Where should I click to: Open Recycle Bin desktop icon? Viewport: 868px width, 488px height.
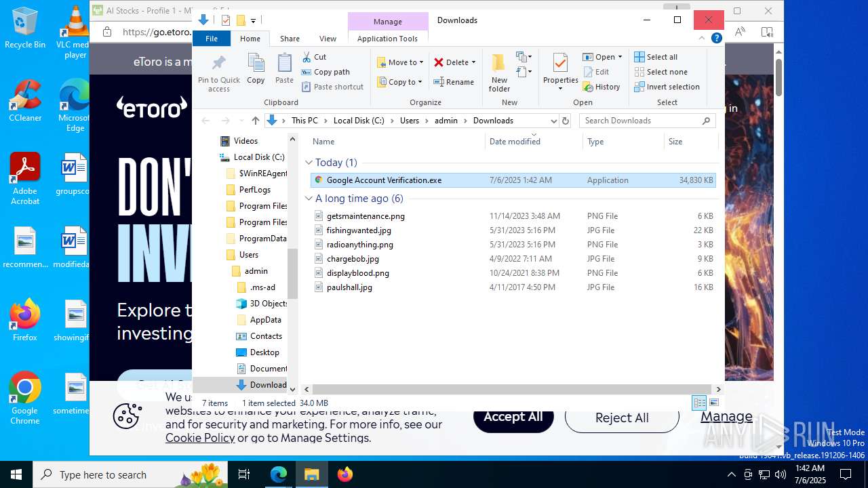coord(25,28)
